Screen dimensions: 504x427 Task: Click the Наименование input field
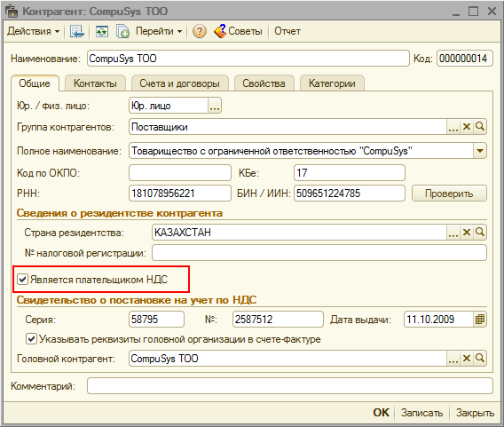coord(248,59)
